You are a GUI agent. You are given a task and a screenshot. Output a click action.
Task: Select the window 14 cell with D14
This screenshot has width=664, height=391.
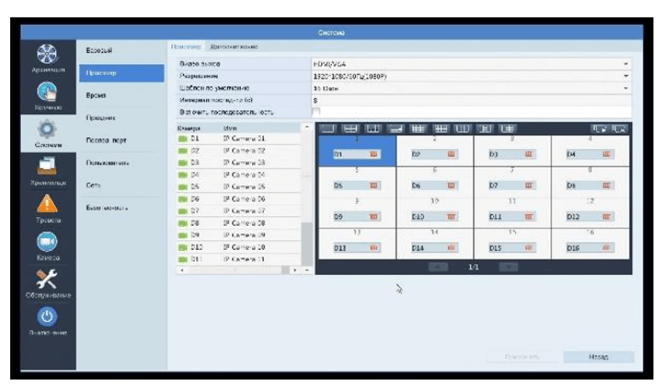click(x=434, y=244)
